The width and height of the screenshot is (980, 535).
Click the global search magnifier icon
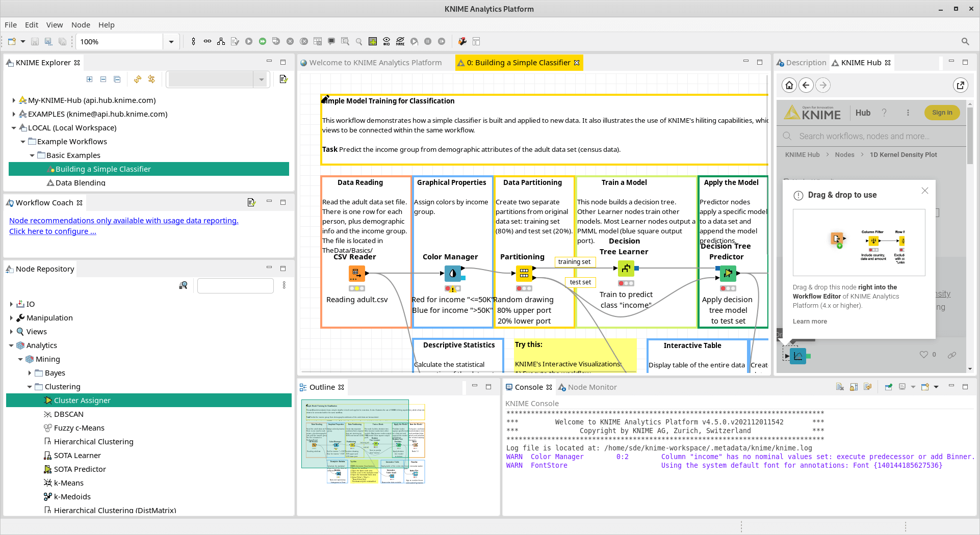(x=965, y=42)
